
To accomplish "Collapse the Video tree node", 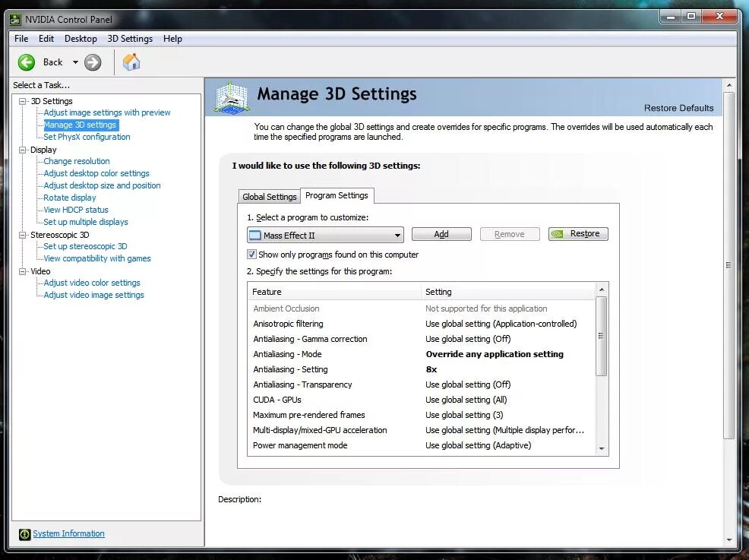I will [x=22, y=271].
